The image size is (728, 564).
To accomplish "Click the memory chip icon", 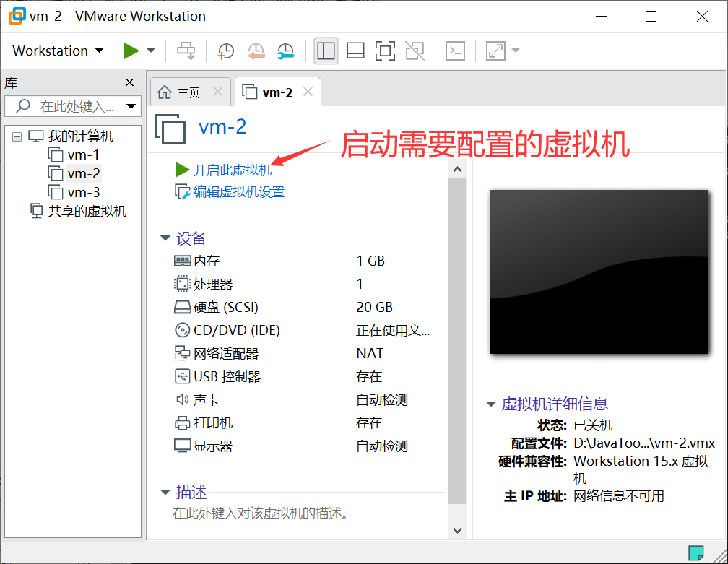I will (x=183, y=261).
